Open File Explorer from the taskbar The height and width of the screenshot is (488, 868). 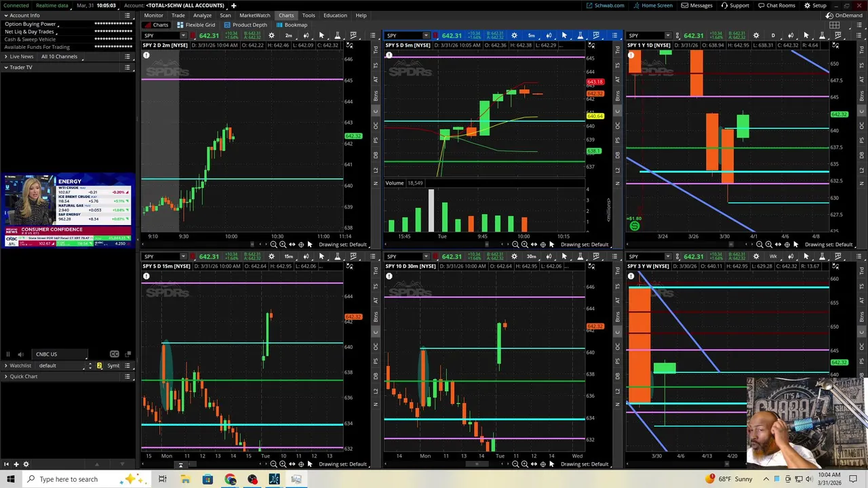185,479
